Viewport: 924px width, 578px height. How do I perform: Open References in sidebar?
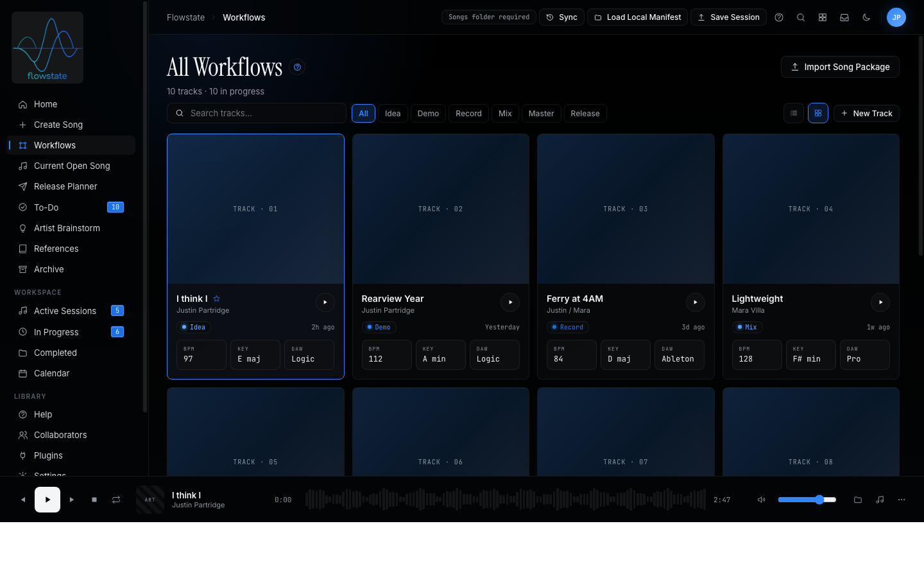(x=71, y=249)
